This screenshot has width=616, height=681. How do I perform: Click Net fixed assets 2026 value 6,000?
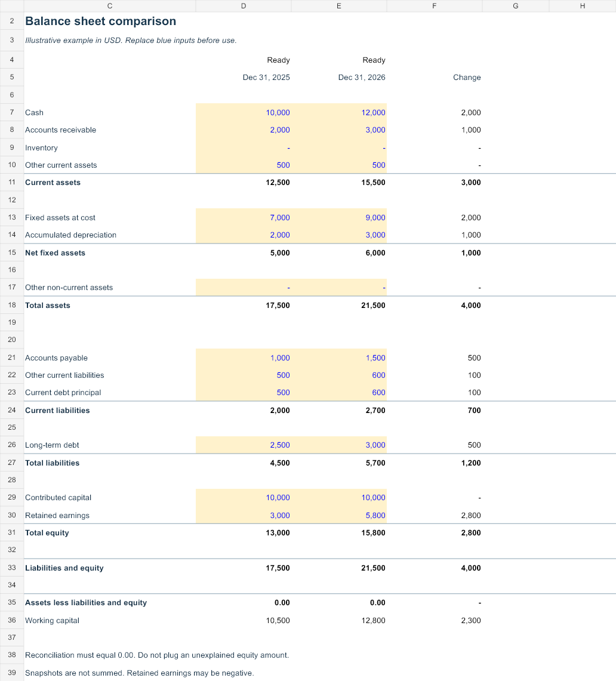[375, 253]
